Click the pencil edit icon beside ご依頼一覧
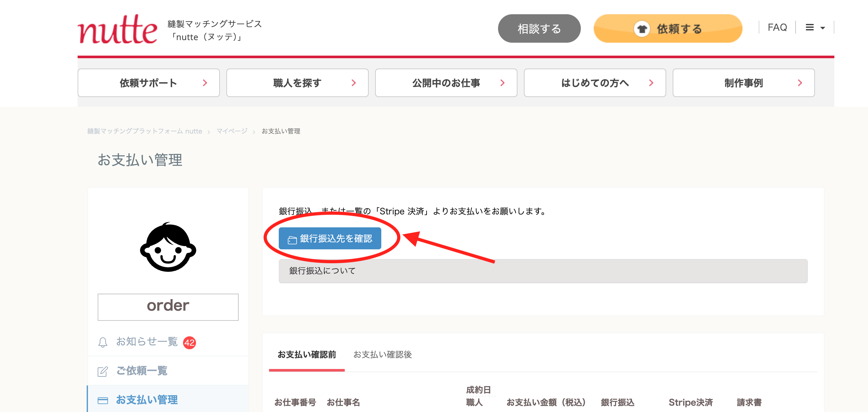The width and height of the screenshot is (868, 412). click(x=103, y=371)
